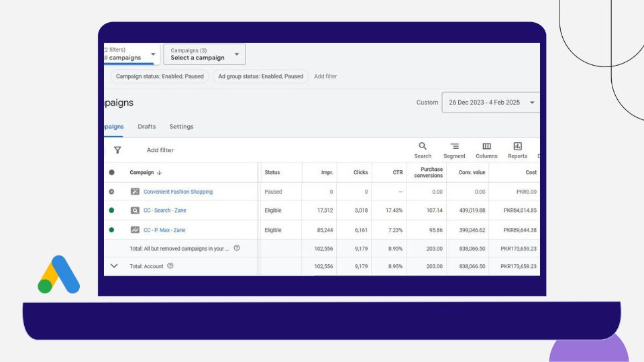Click the Convenient Fashion Shopping campaign type icon

pyautogui.click(x=135, y=192)
